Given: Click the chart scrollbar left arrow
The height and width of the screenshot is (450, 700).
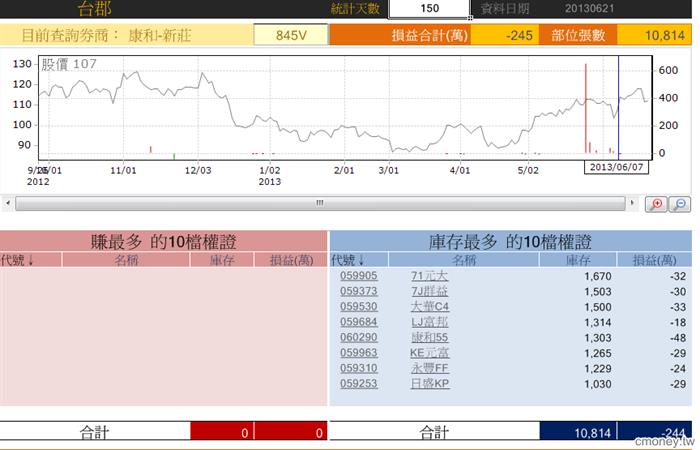Looking at the screenshot, I should 8,203.
